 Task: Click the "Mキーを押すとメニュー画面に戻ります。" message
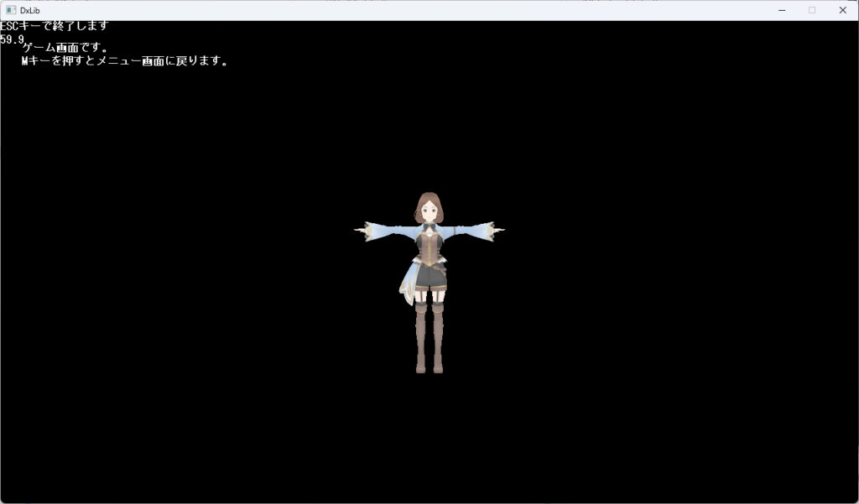click(x=125, y=61)
